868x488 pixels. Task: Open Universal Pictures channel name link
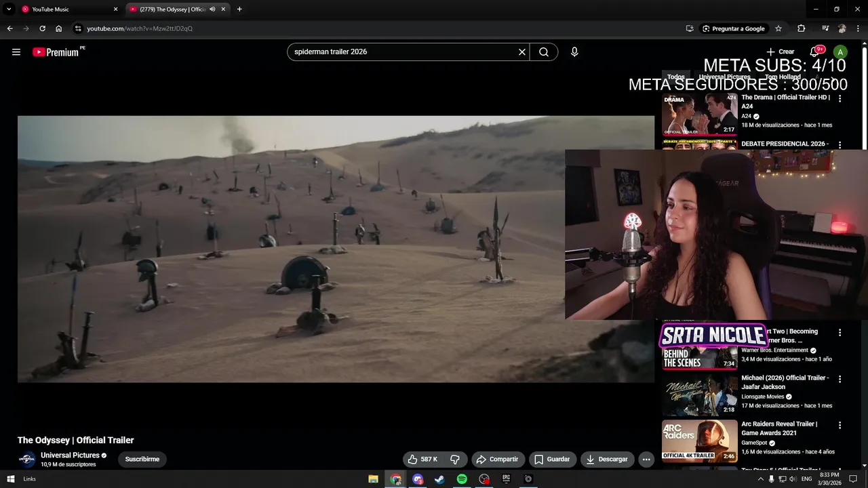(70, 455)
